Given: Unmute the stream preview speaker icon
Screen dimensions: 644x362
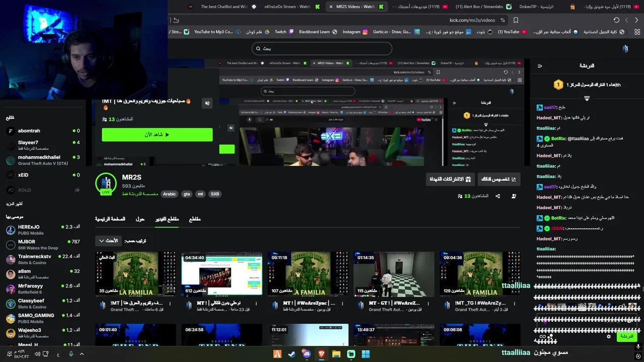Looking at the screenshot, I should [x=207, y=103].
